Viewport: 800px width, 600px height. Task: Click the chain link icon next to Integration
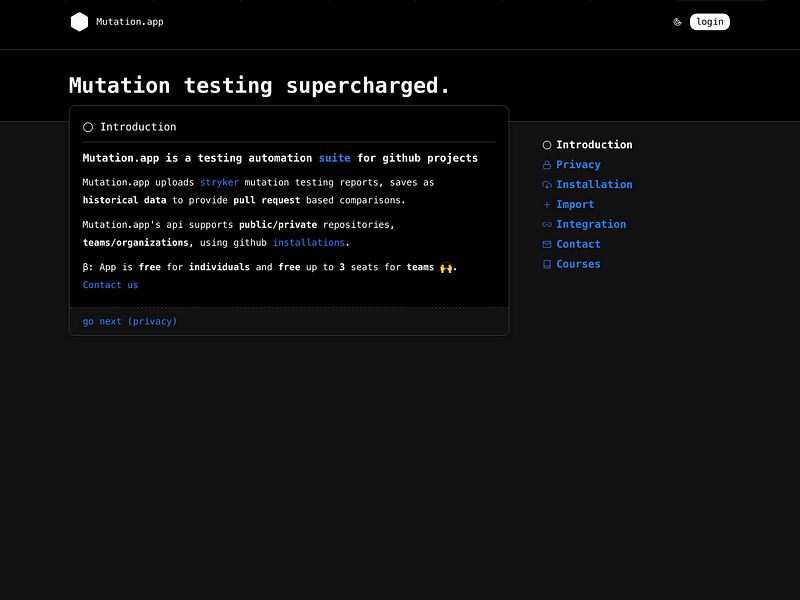(547, 224)
